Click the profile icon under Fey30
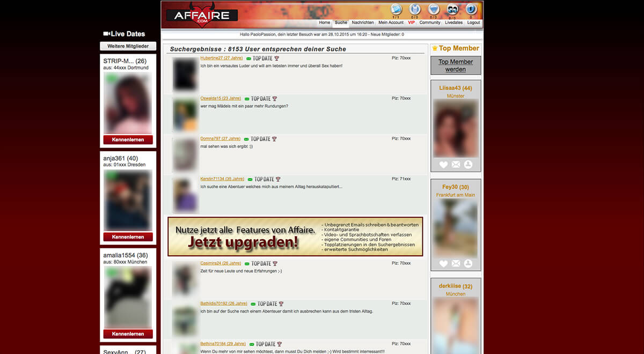The image size is (644, 354). (468, 263)
